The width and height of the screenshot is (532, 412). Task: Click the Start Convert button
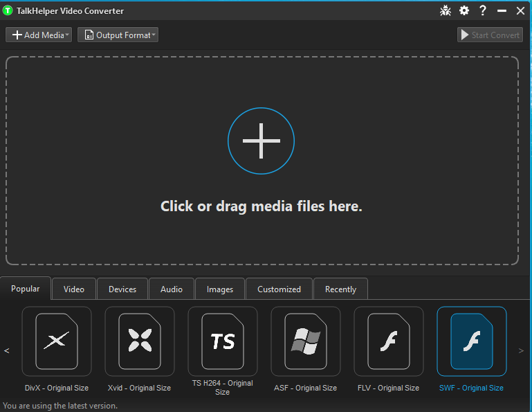[x=490, y=35]
